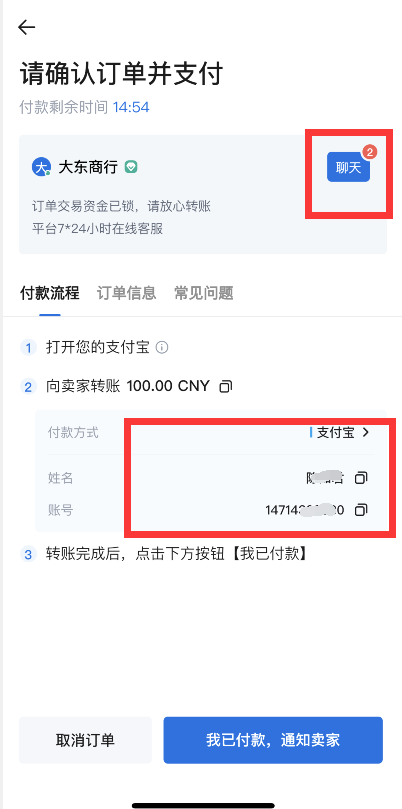This screenshot has height=809, width=402.
Task: Switch to the 订单信息 tab
Action: (126, 293)
